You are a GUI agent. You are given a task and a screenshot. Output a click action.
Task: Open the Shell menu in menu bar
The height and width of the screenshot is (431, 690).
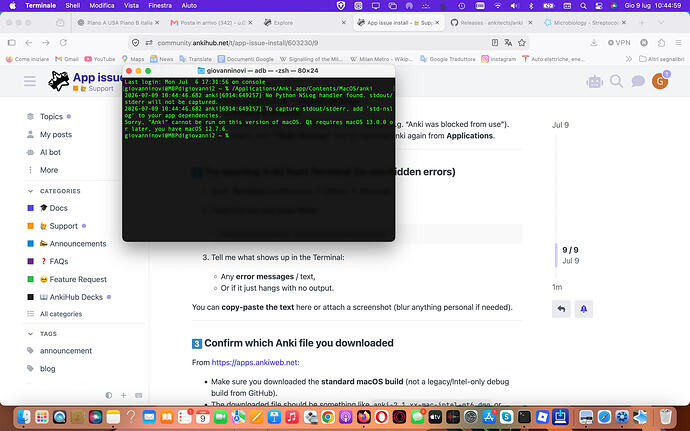point(73,6)
